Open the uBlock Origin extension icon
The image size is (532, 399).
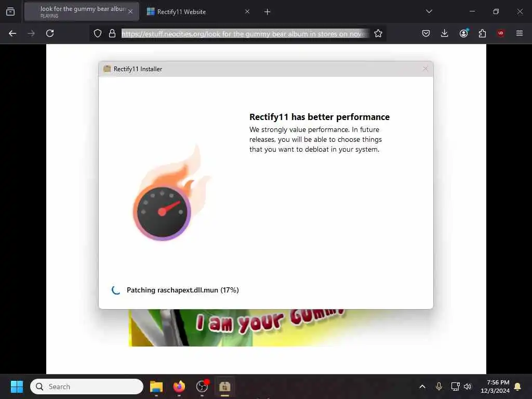point(501,33)
